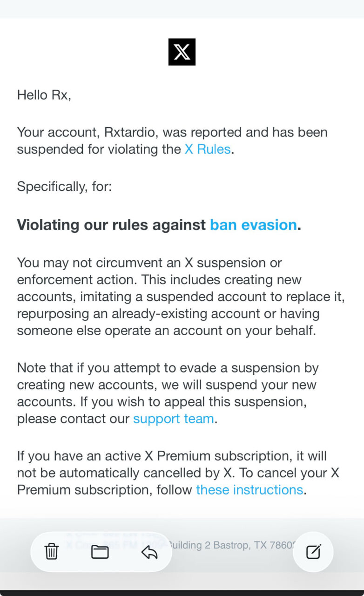Open the ban evasion link
This screenshot has width=364, height=596.
click(253, 225)
